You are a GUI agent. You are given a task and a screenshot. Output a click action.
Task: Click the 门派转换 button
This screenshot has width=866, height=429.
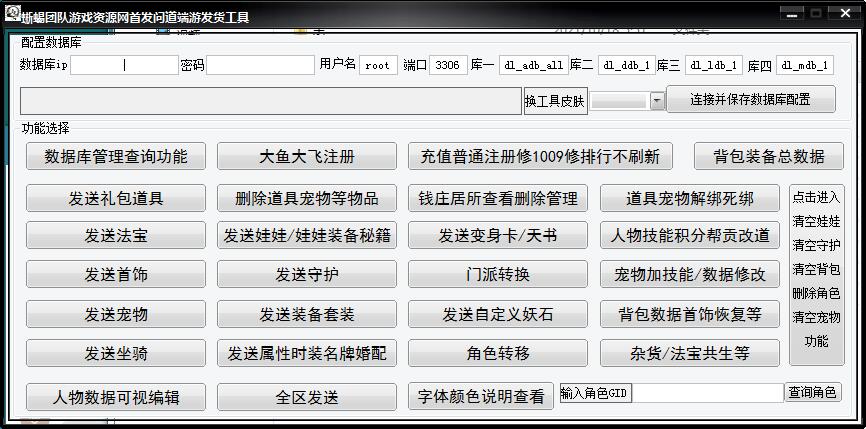(498, 275)
